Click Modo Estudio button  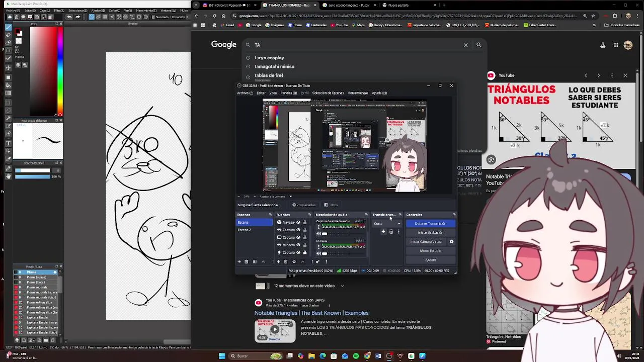(430, 251)
